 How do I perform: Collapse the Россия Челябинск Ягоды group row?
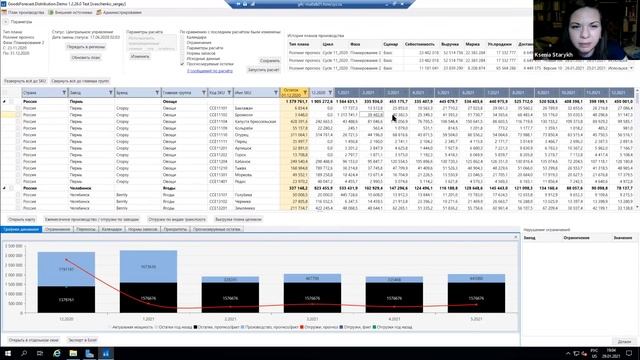coord(4,188)
